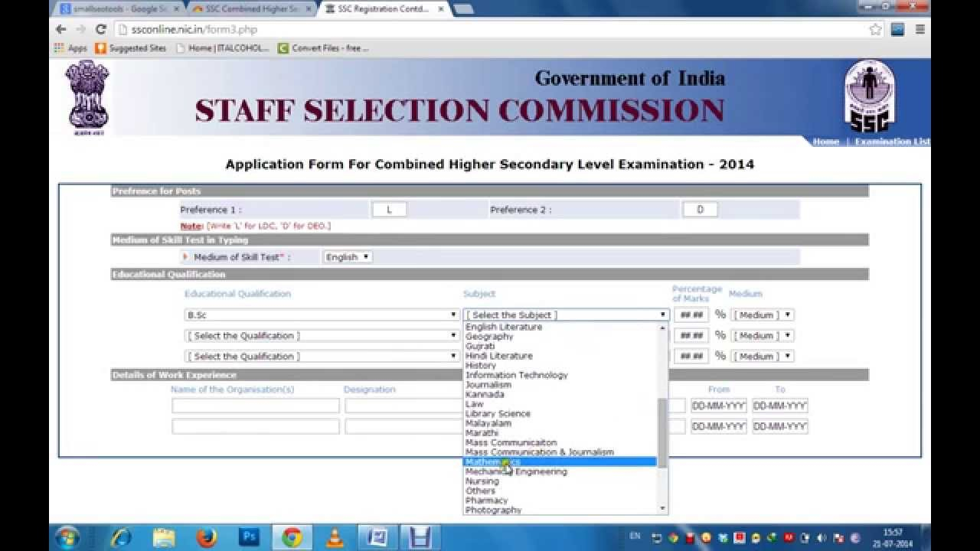Choose Library Science subject option
This screenshot has height=551, width=980.
pyautogui.click(x=498, y=413)
